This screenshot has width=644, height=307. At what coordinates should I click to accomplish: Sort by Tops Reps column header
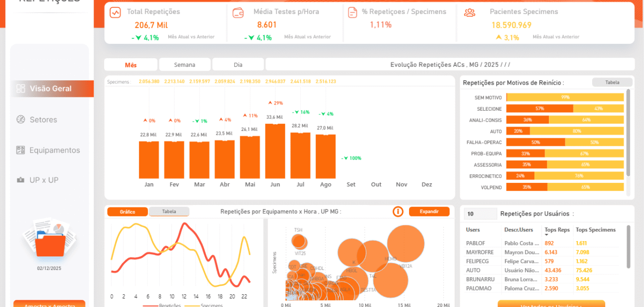click(557, 230)
